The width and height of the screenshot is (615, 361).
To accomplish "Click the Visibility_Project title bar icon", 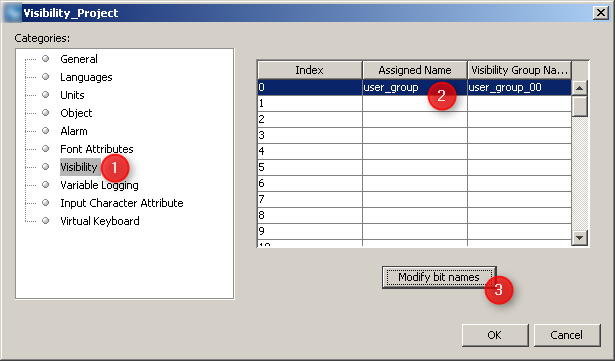I will click(x=13, y=13).
